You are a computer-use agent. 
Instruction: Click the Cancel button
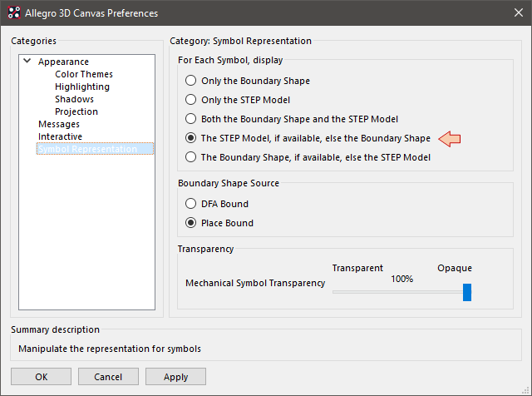point(108,377)
